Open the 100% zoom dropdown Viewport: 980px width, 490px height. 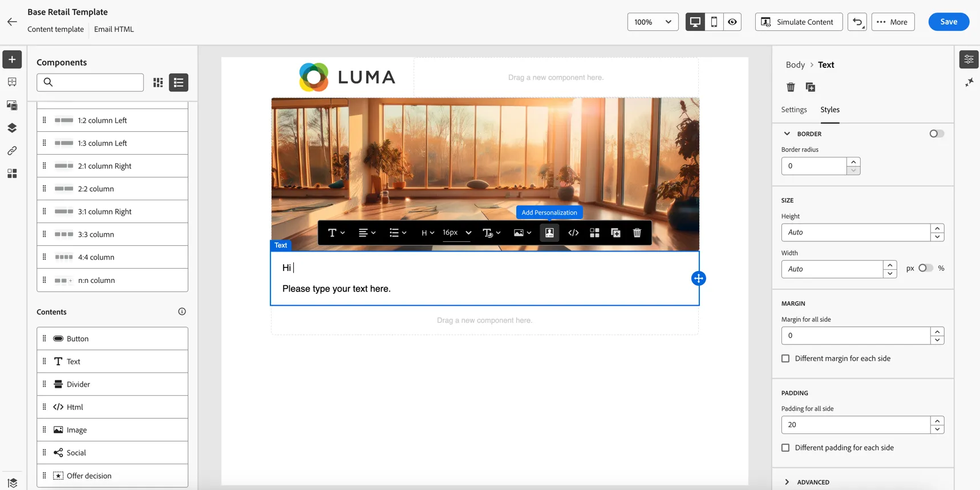653,22
